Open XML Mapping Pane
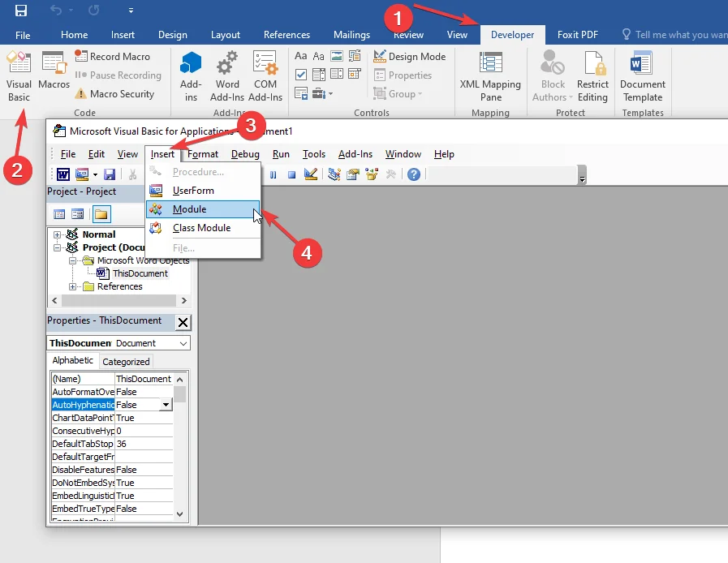 point(490,77)
